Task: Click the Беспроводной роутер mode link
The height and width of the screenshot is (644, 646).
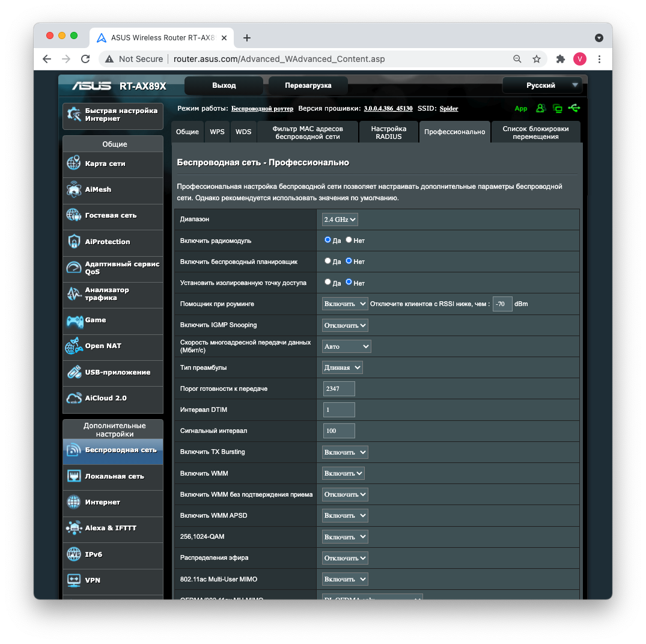Action: click(x=262, y=108)
